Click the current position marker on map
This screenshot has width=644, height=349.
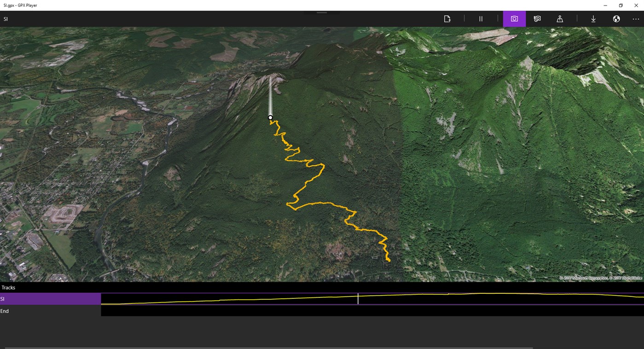(270, 117)
